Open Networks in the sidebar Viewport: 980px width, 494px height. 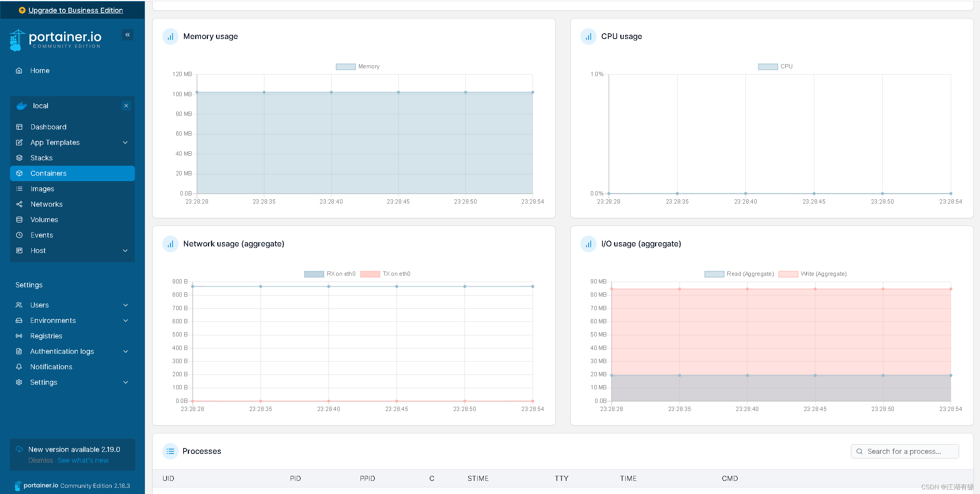[46, 204]
